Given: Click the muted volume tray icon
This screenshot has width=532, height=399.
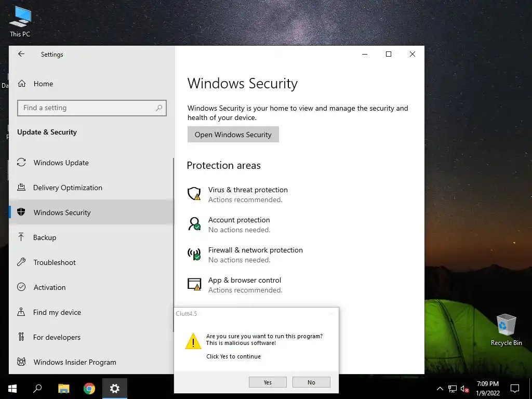Looking at the screenshot, I should 464,389.
